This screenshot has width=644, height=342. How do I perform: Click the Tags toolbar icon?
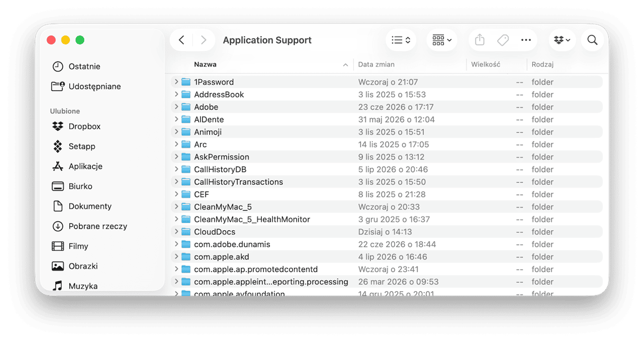[503, 40]
